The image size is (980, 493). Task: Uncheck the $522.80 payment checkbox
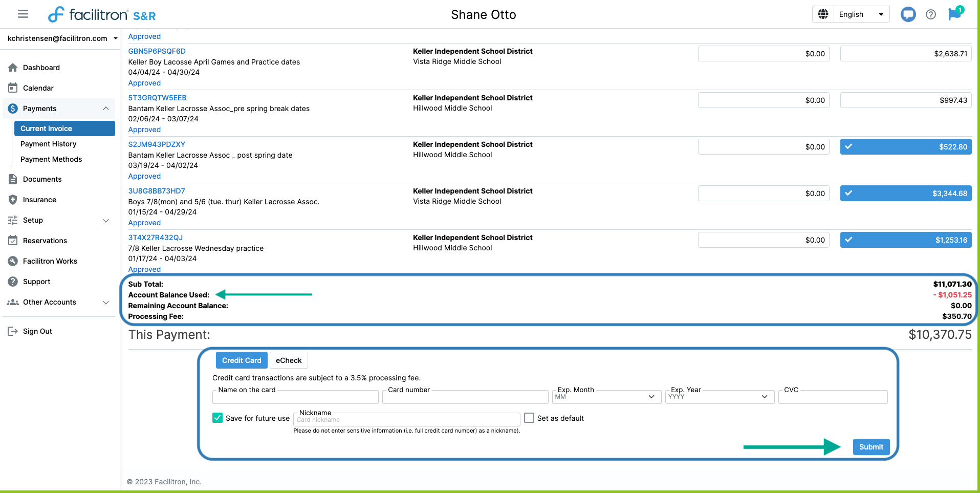click(x=848, y=147)
